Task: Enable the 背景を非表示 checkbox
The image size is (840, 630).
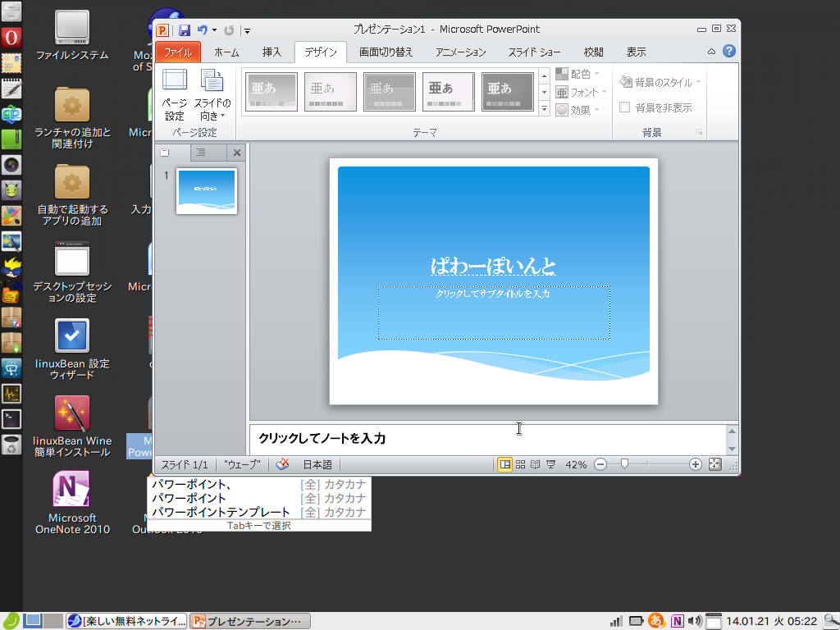Action: [624, 107]
